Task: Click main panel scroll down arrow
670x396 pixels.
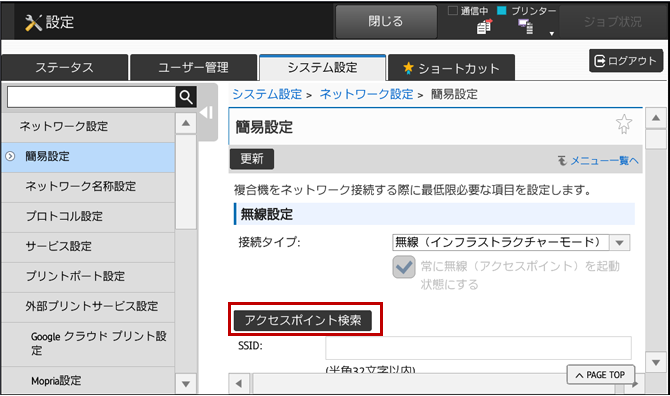Action: (x=656, y=363)
